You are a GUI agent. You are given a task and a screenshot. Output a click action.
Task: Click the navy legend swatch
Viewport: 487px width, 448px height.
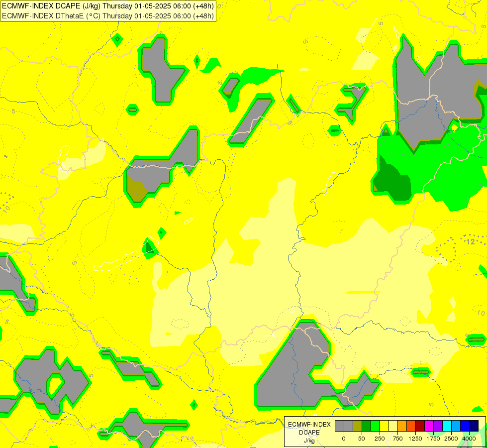click(474, 426)
